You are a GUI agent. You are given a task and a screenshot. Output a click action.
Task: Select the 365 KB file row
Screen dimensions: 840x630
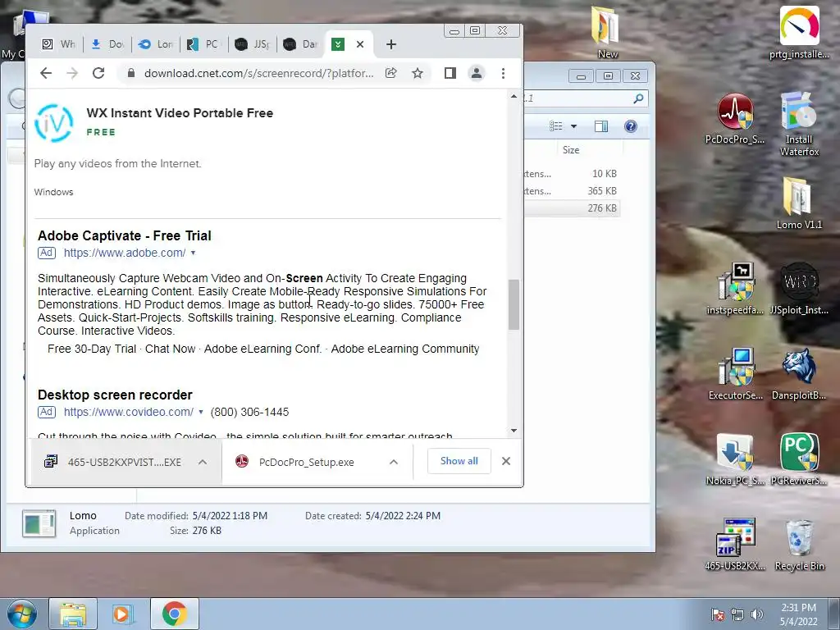point(572,190)
